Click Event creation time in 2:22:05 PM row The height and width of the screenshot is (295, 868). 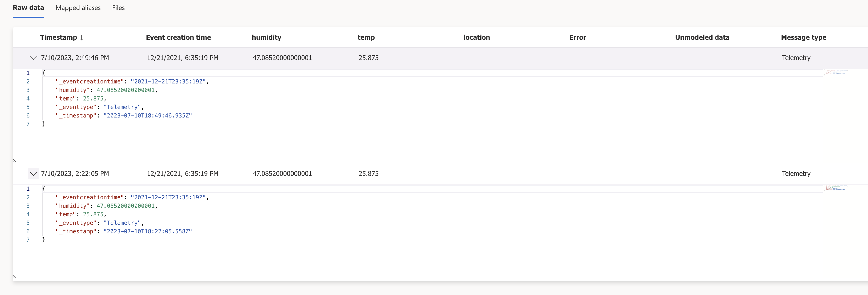(183, 174)
